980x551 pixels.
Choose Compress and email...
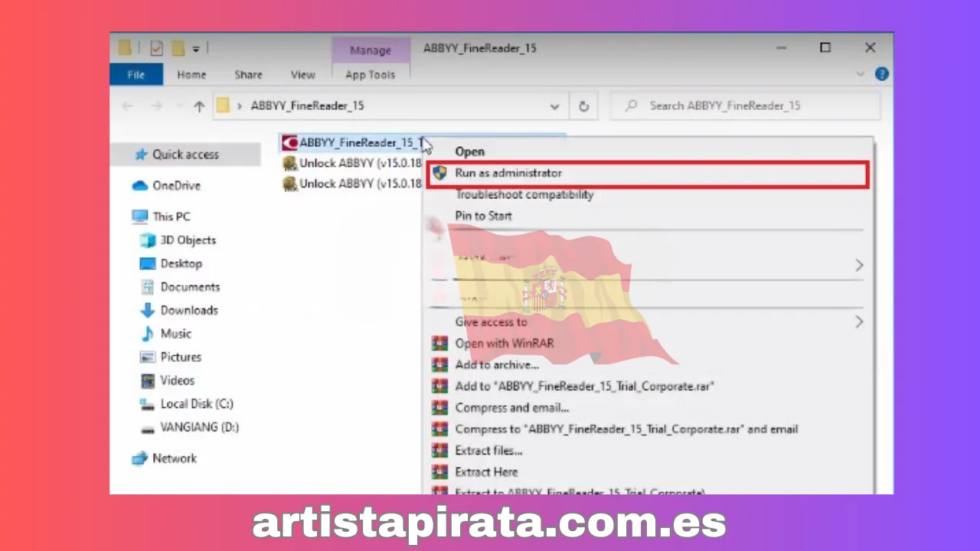[x=511, y=408]
